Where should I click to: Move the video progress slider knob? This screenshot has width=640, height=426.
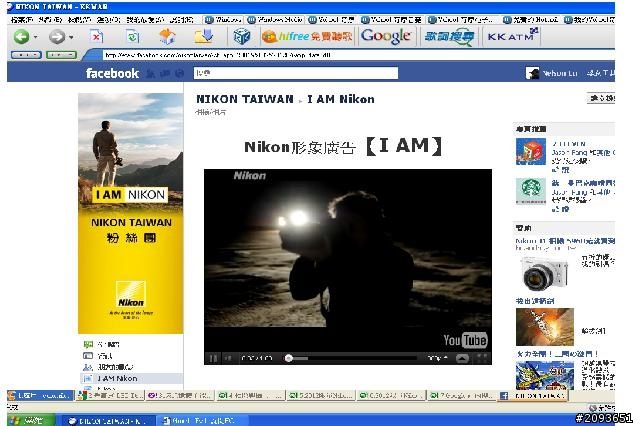(289, 358)
